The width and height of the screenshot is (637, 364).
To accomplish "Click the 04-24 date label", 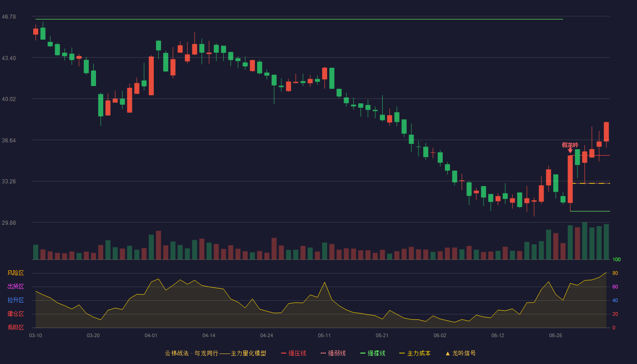I will (267, 335).
